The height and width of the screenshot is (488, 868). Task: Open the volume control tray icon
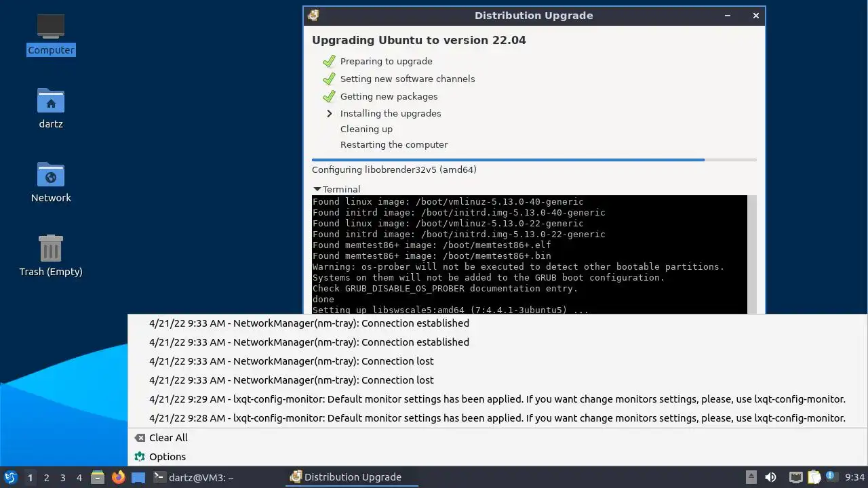point(771,477)
